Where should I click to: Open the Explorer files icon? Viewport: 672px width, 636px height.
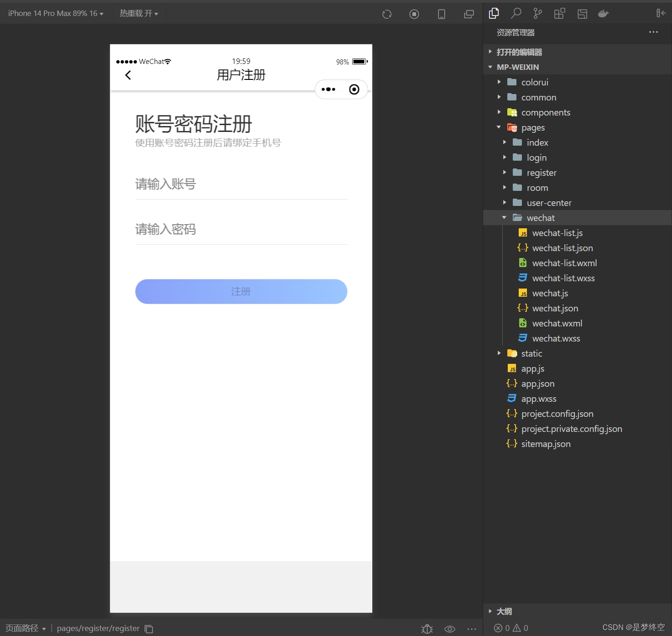pos(494,13)
